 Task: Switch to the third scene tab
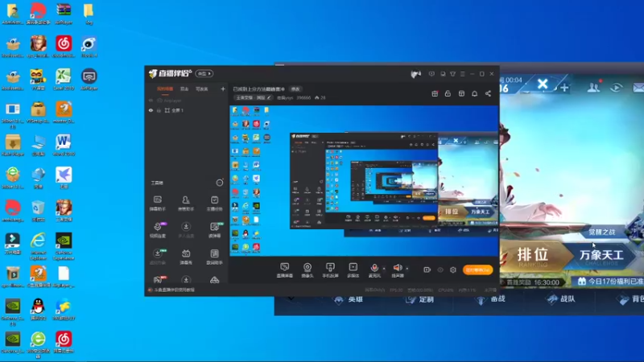[202, 88]
